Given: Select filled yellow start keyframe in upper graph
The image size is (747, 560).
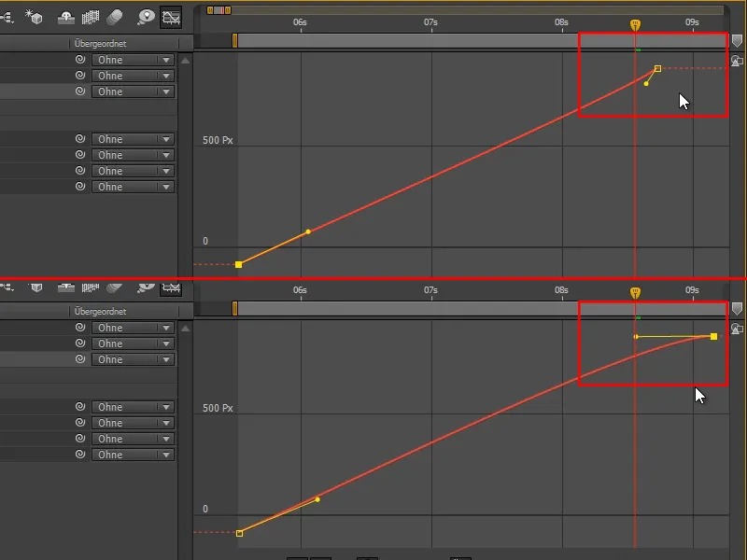Looking at the screenshot, I should click(239, 265).
